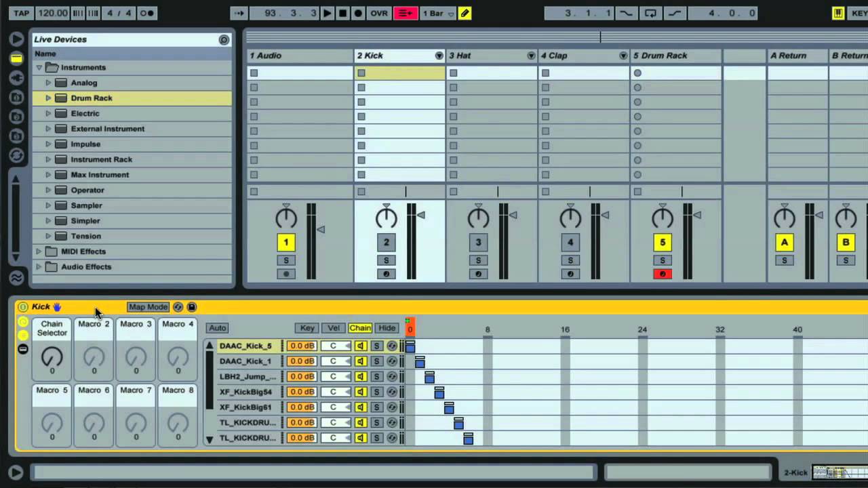Click the Chain Selector knob

(x=52, y=356)
